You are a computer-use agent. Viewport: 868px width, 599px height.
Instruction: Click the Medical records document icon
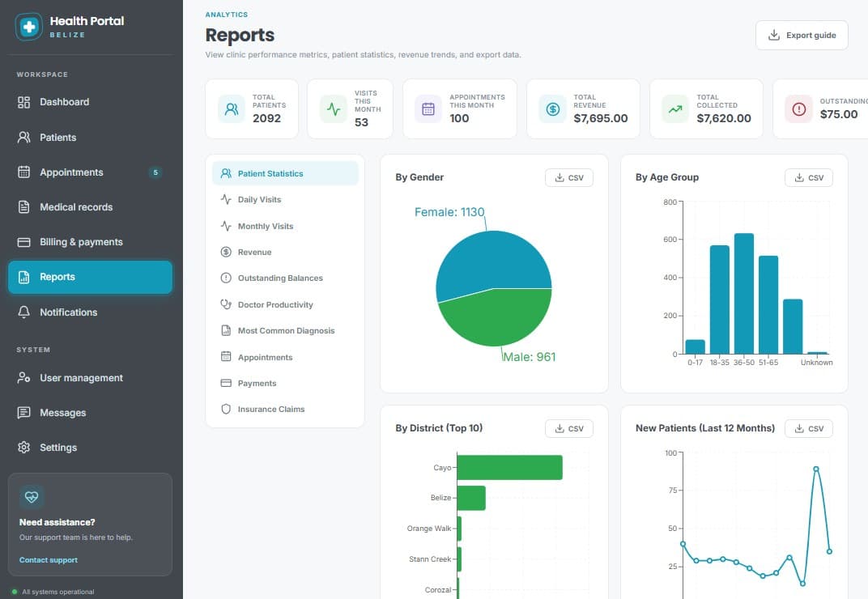23,207
